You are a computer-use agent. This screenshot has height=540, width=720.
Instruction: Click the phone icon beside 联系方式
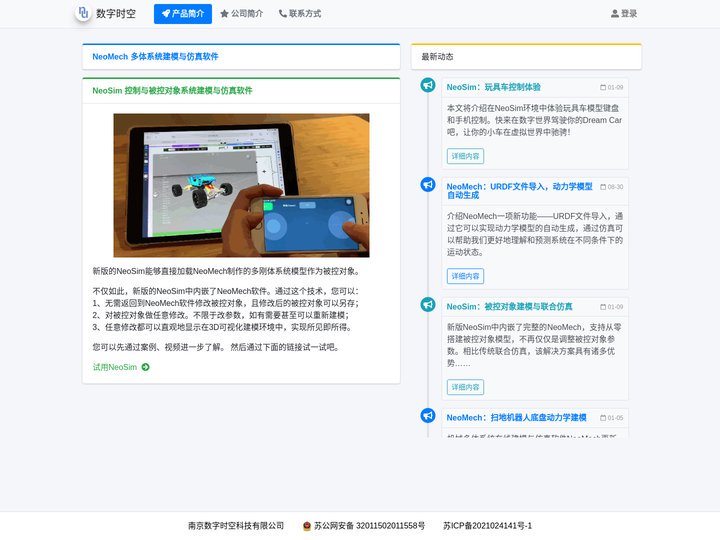pos(282,14)
